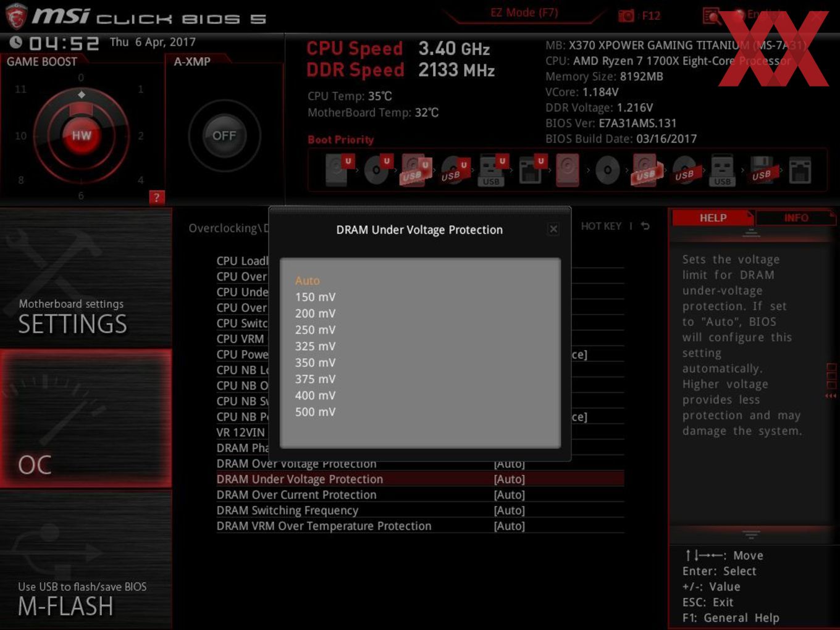Select the last legacy network boot icon
Image resolution: width=840 pixels, height=630 pixels.
pos(800,170)
